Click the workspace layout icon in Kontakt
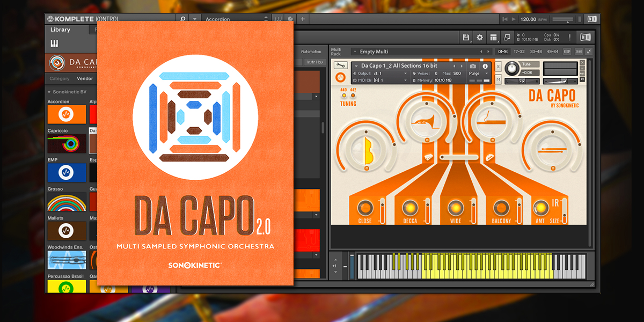 [x=494, y=37]
